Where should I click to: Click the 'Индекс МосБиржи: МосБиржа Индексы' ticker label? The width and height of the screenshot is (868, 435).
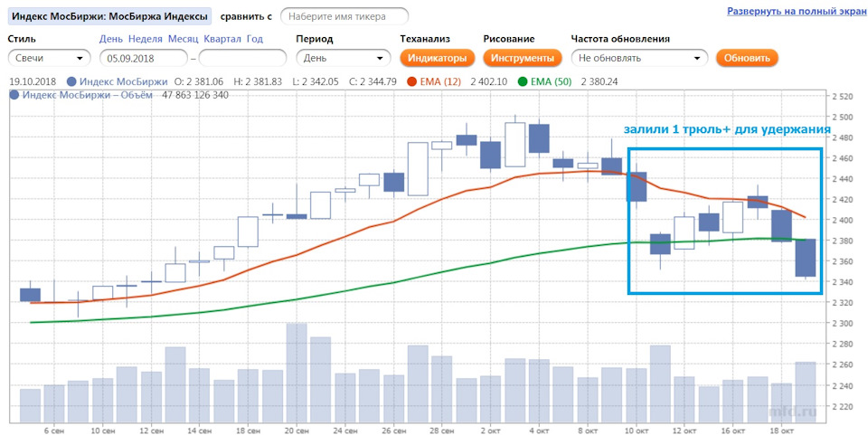(x=109, y=16)
